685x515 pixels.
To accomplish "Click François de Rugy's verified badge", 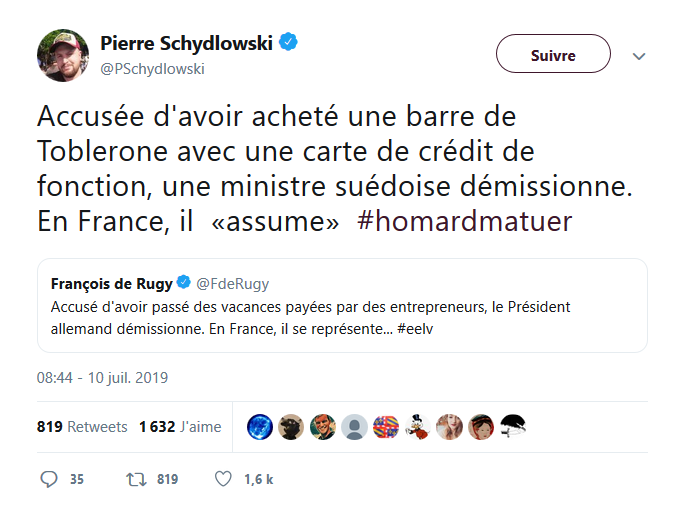I will click(184, 284).
